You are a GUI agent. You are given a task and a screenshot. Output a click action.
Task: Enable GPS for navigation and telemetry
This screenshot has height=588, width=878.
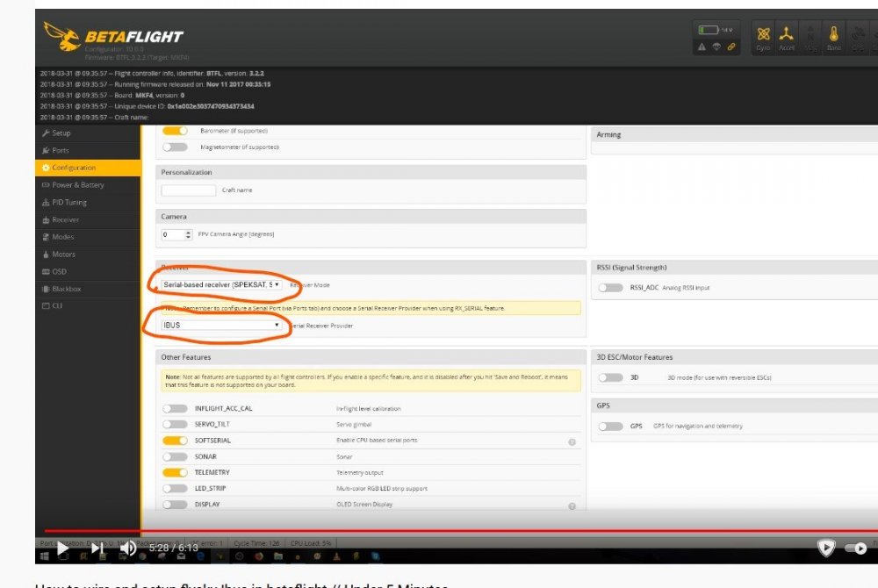coord(610,427)
